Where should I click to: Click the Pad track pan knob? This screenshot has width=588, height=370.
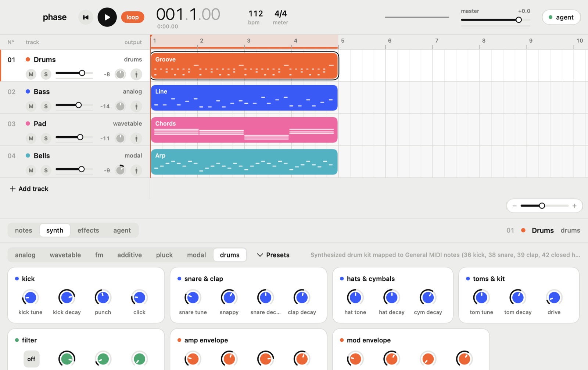tap(120, 139)
